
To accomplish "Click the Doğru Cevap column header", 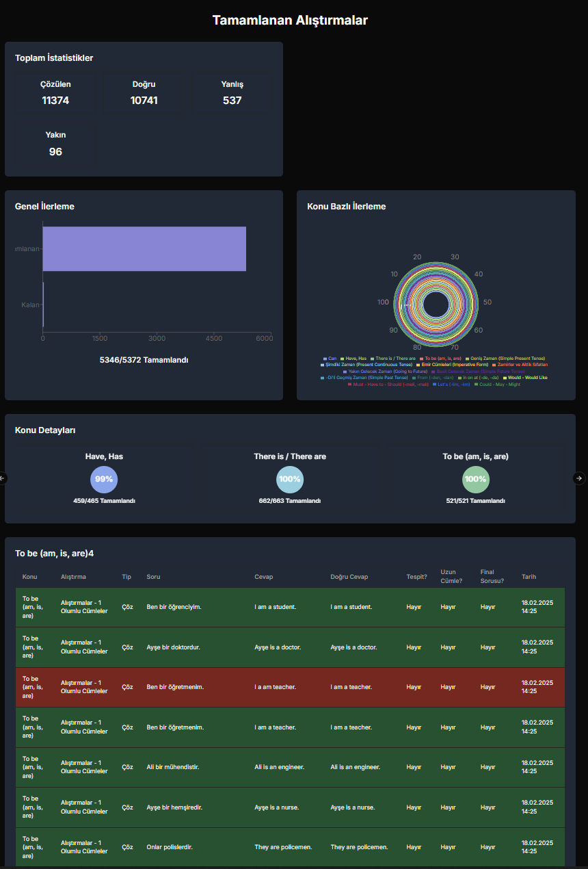I will pyautogui.click(x=349, y=577).
